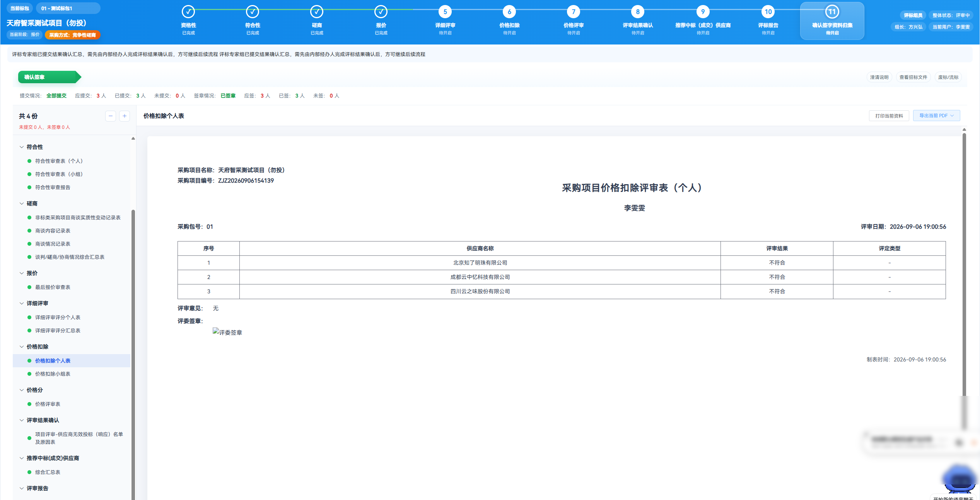Go to step 9 推荐中标供应商

click(x=703, y=12)
